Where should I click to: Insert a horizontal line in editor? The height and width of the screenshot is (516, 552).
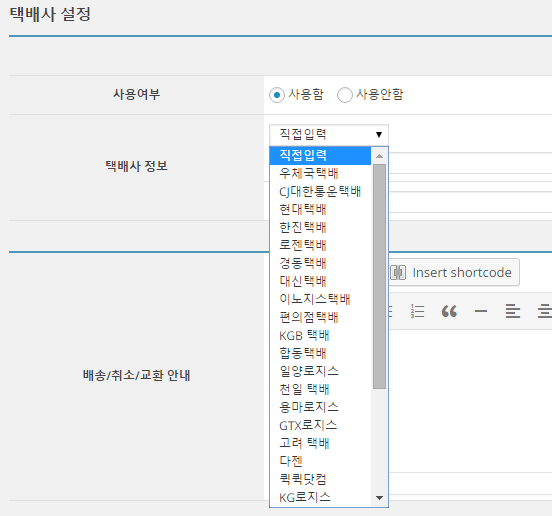pyautogui.click(x=481, y=312)
